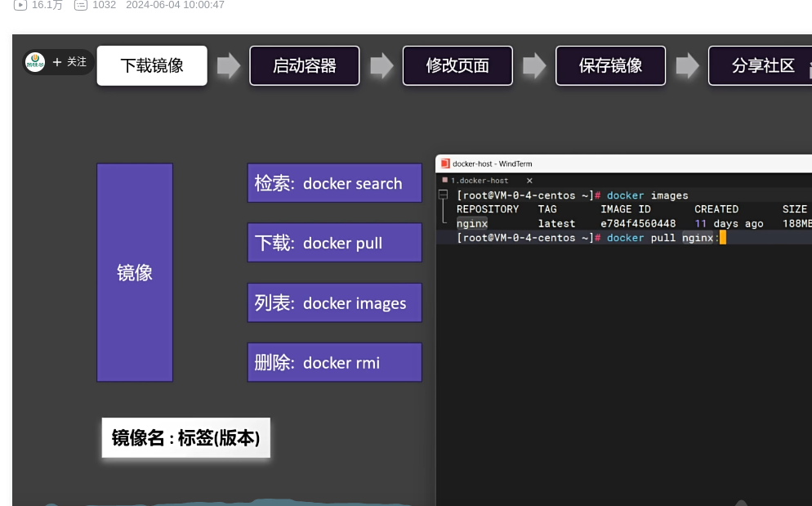The image size is (812, 506).
Task: Select the 分享社区 step box
Action: click(760, 65)
